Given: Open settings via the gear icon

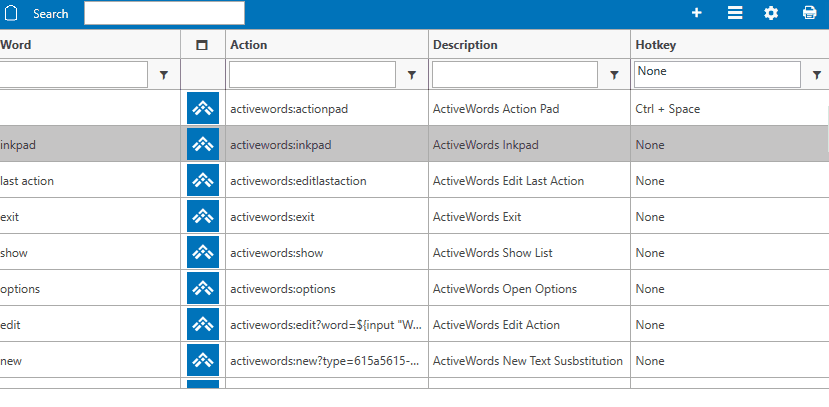Looking at the screenshot, I should (771, 13).
